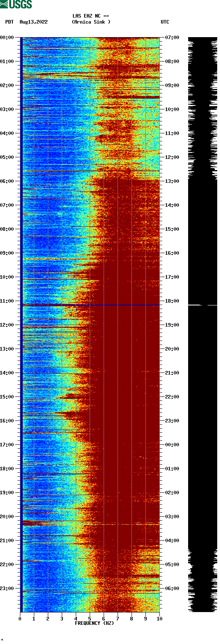This screenshot has height=644, width=220.
Task: Click the USGS logo
Action: point(16,4)
